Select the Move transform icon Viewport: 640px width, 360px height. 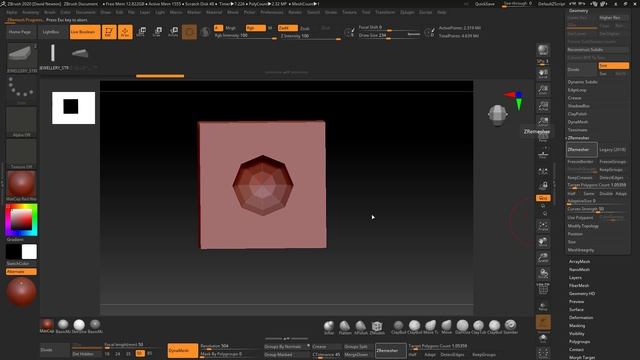(x=142, y=32)
